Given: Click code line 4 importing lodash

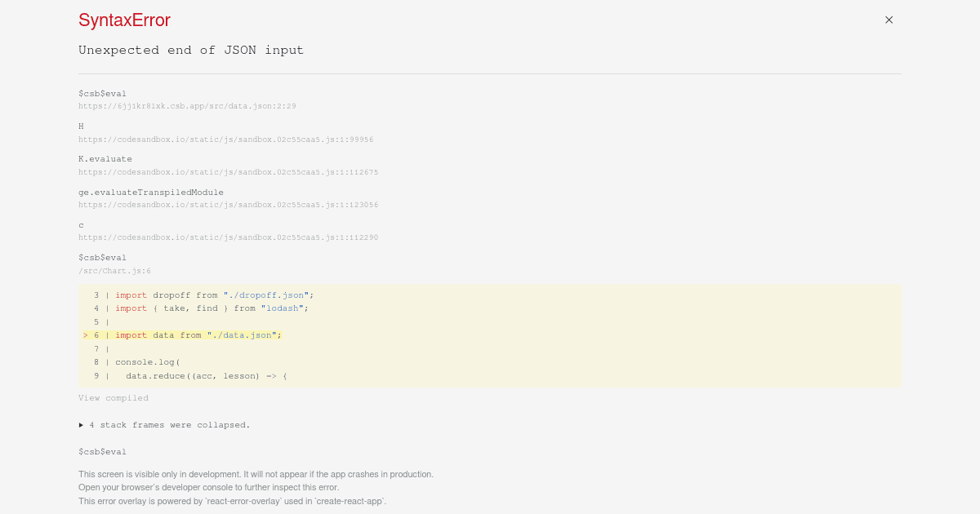Looking at the screenshot, I should 200,308.
